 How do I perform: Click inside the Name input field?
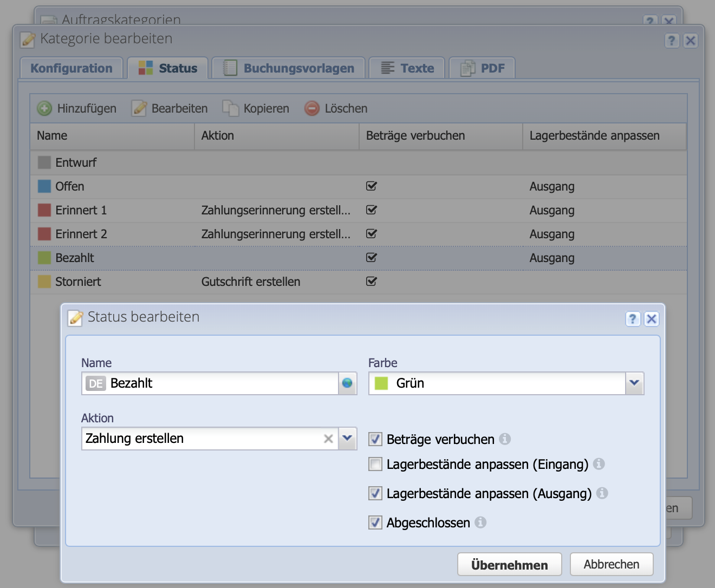point(217,383)
